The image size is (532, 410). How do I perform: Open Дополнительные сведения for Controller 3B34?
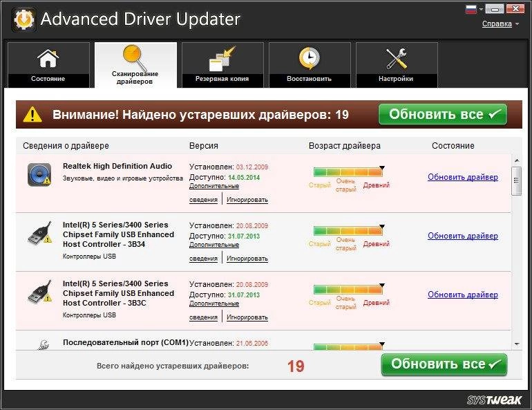pos(213,245)
